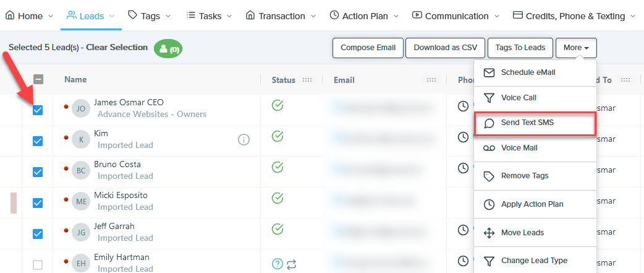Click the clock icon in Jeff Garrah's row
This screenshot has height=273, width=644.
(x=463, y=230)
